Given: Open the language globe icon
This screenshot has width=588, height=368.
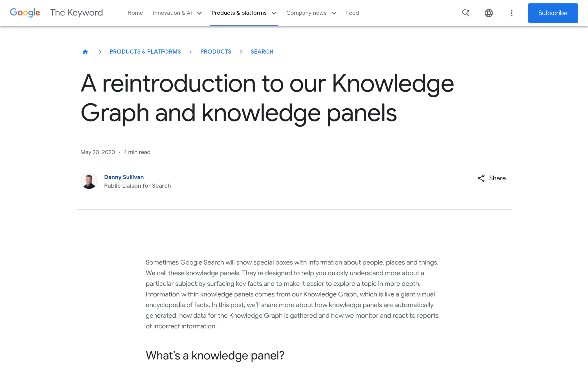Looking at the screenshot, I should pyautogui.click(x=489, y=13).
